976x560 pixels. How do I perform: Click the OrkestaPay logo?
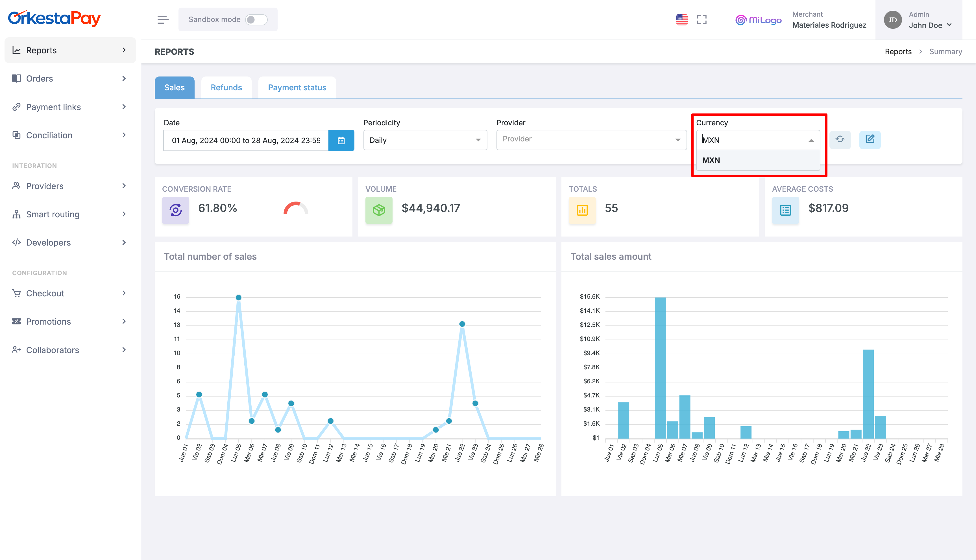coord(54,18)
